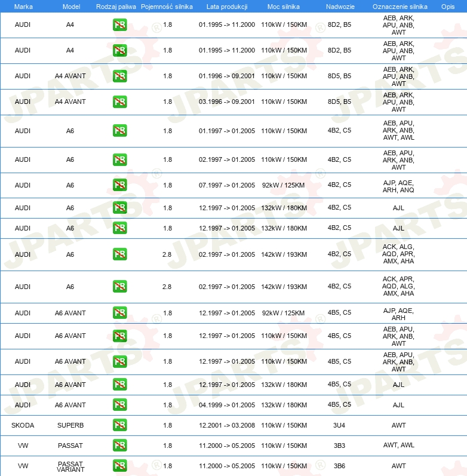The height and width of the screenshot is (476, 467).
Task: Select the SUPERB model cell
Action: click(70, 425)
